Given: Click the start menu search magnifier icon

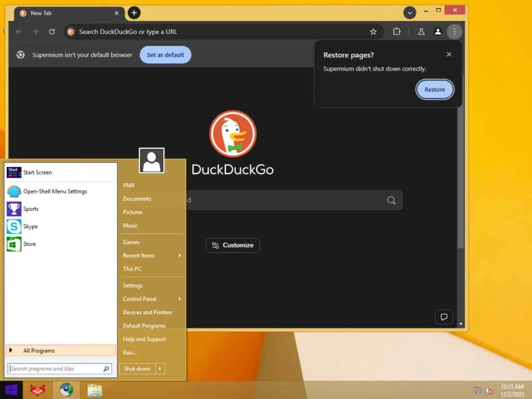Looking at the screenshot, I should pyautogui.click(x=106, y=369).
